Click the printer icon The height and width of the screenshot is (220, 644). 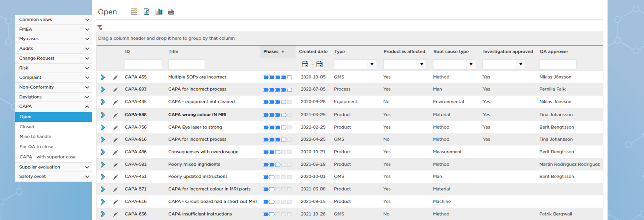coord(171,12)
